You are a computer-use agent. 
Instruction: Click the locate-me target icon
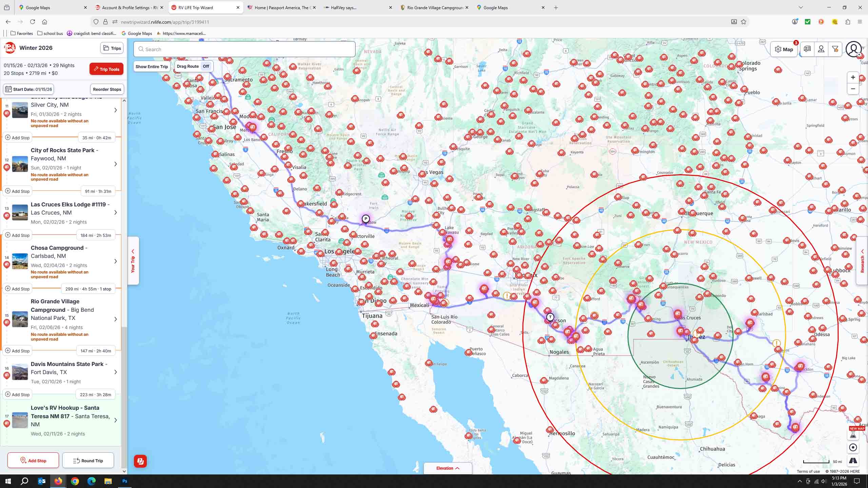(853, 447)
